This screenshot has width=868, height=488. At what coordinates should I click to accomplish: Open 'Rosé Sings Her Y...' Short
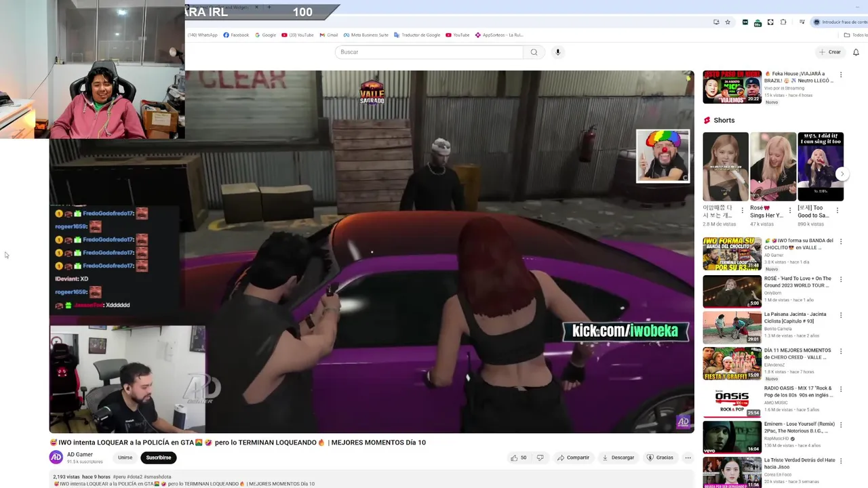coord(773,166)
